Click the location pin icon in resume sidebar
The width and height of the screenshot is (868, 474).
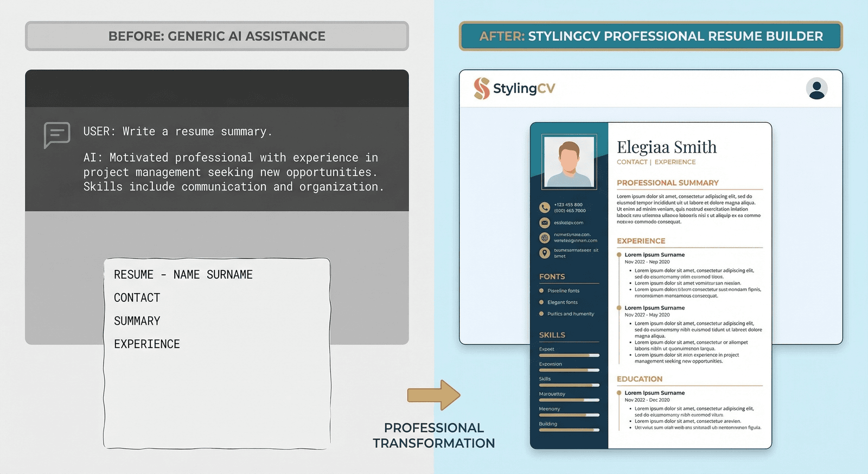click(545, 253)
